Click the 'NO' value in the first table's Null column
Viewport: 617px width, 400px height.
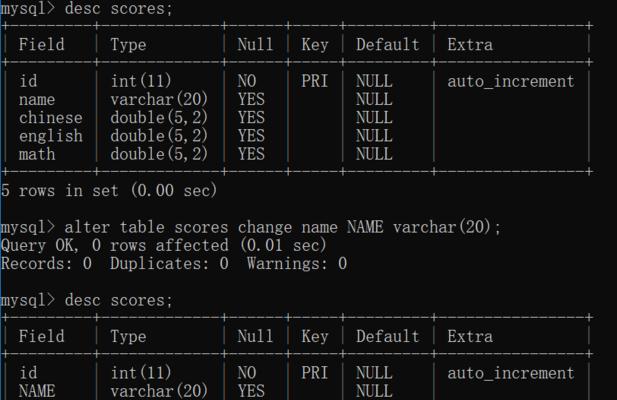click(x=247, y=81)
